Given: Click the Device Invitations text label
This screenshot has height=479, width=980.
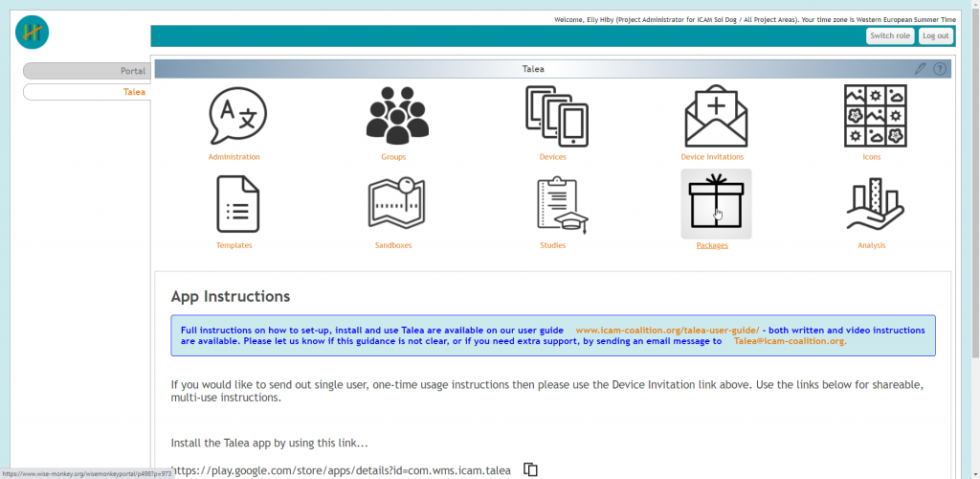Looking at the screenshot, I should click(712, 157).
